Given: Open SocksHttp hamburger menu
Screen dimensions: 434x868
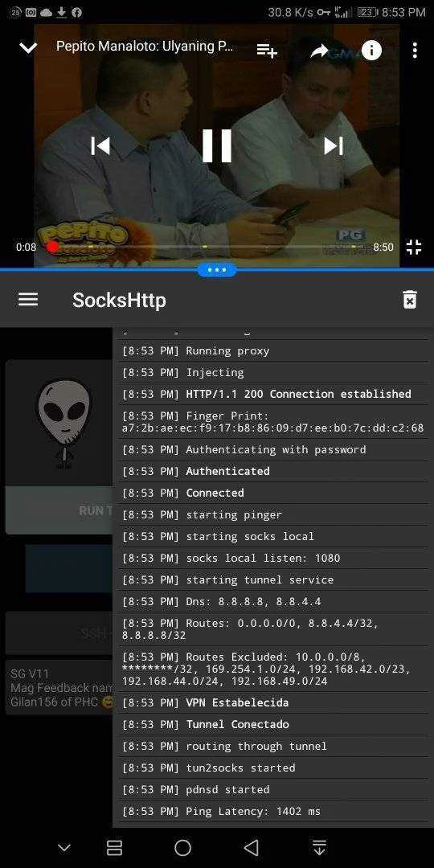Looking at the screenshot, I should 28,300.
